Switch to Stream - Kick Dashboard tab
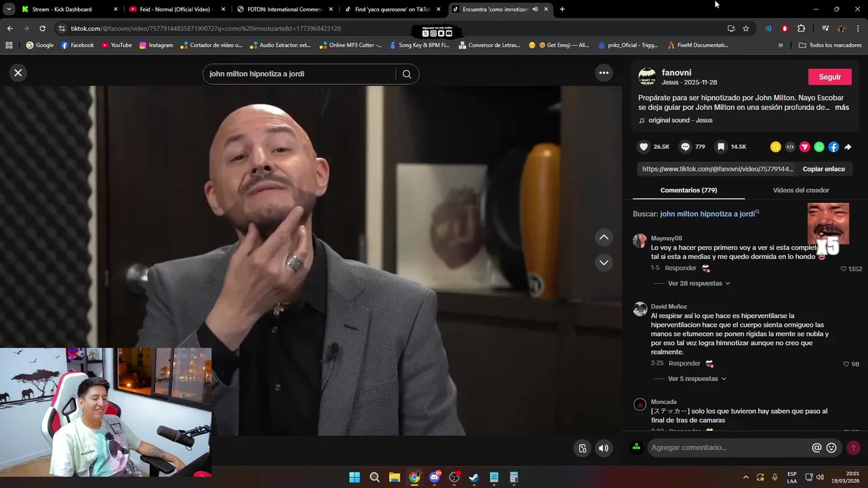868x488 pixels. click(x=68, y=9)
